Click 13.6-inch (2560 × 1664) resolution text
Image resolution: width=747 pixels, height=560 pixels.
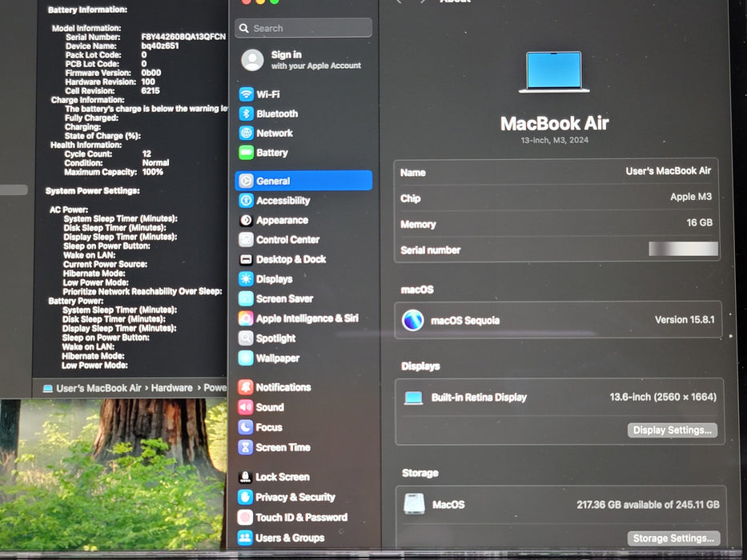click(663, 397)
